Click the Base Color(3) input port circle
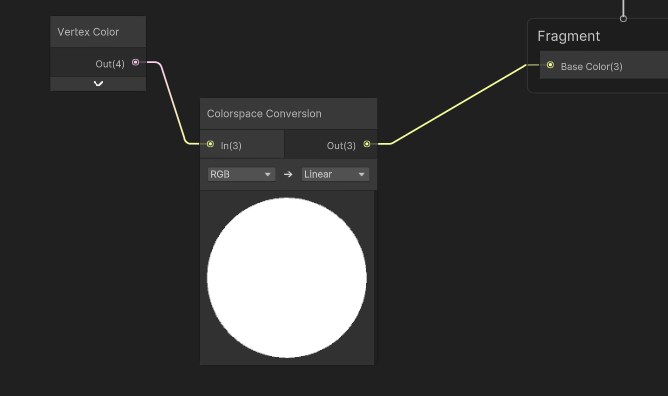Image resolution: width=668 pixels, height=396 pixels. coord(550,65)
